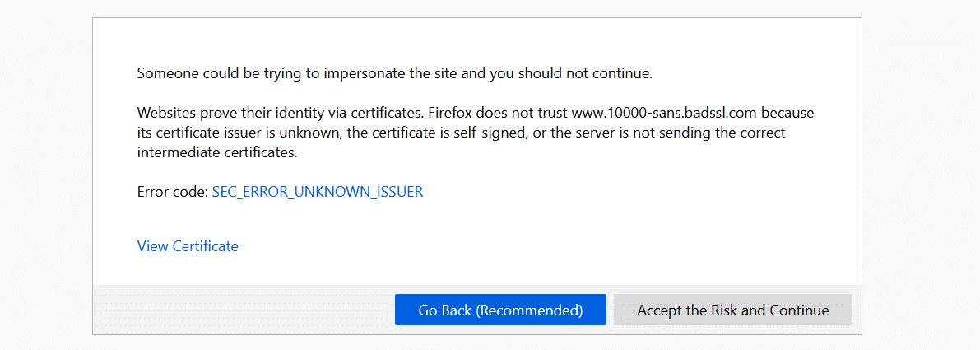Choose Accept the Risk and Continue
980x350 pixels.
click(732, 310)
